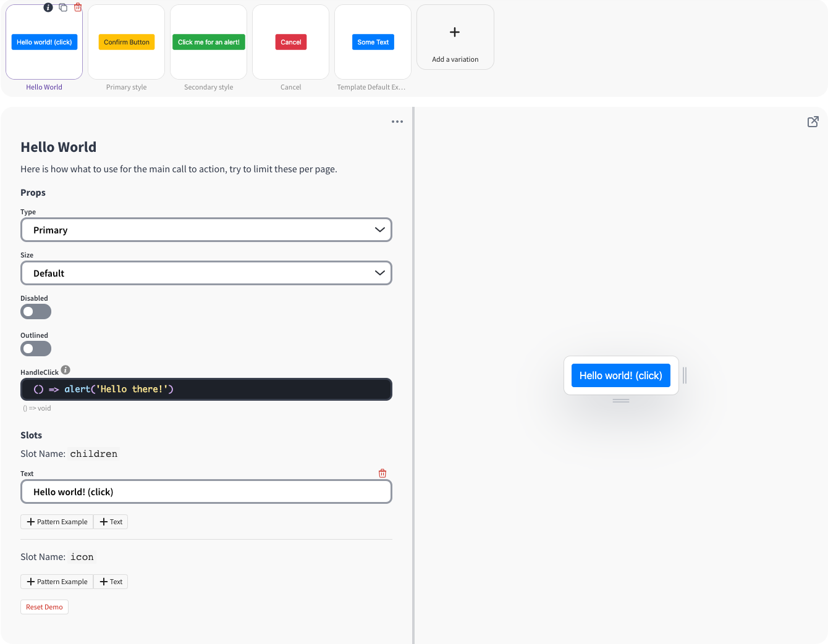The height and width of the screenshot is (644, 828).
Task: Open preview in new window icon
Action: 813,122
